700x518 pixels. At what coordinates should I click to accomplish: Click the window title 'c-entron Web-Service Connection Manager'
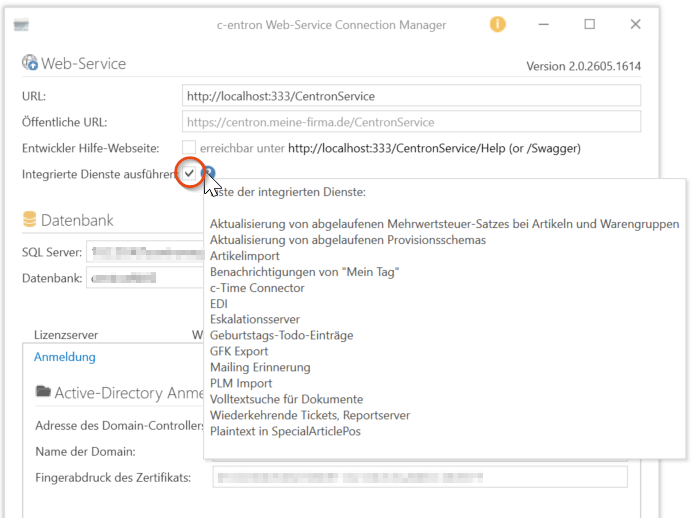(x=332, y=25)
